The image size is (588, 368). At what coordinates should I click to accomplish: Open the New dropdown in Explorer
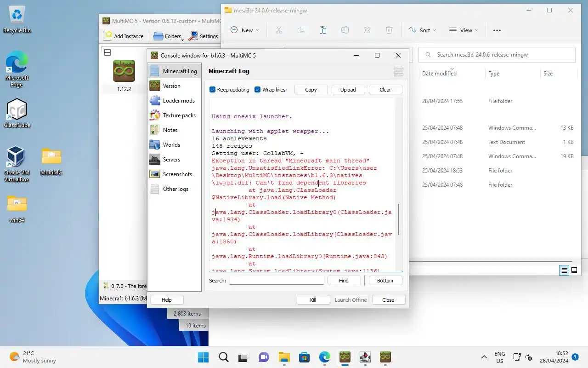pos(245,30)
